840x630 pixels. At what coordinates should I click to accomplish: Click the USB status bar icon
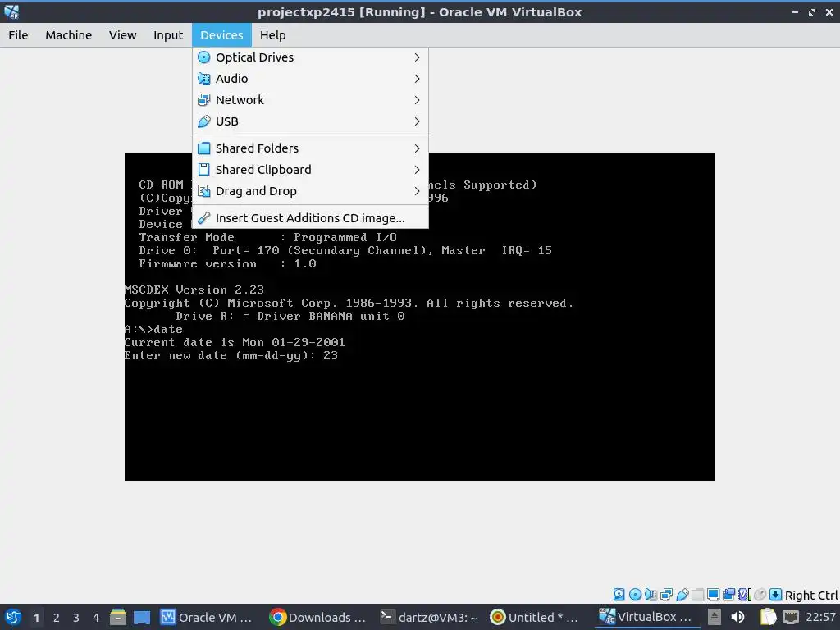(682, 594)
